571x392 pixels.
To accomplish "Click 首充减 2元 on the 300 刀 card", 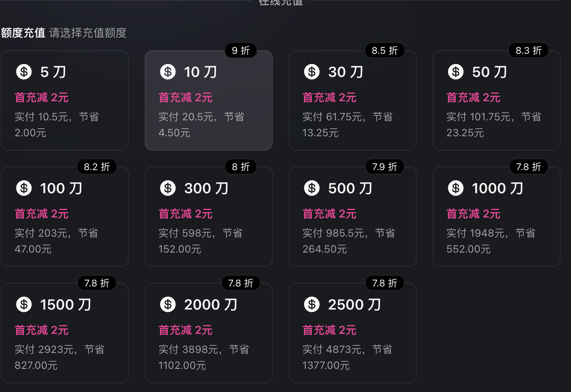I will click(x=185, y=214).
